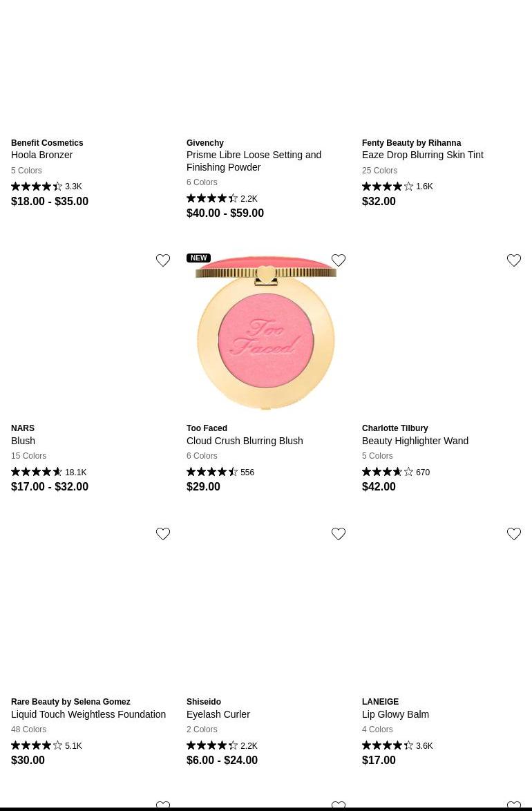
Task: Favorite the NARS Blush heart icon
Action: pos(163,260)
